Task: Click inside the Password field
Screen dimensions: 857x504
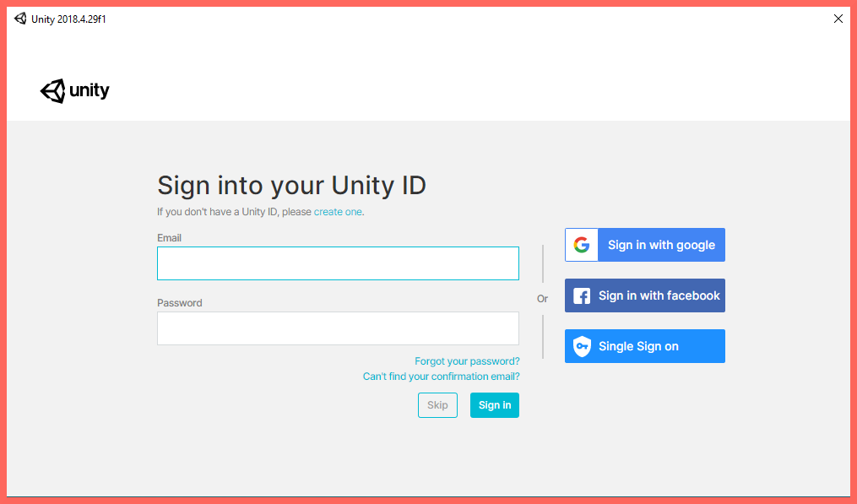Action: (338, 328)
